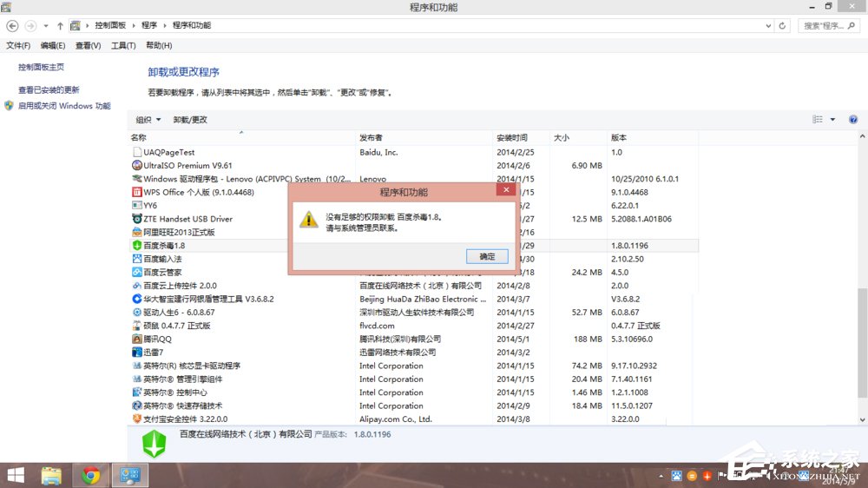Click the help question mark icon
Viewport: 868px width, 488px height.
pos(853,120)
